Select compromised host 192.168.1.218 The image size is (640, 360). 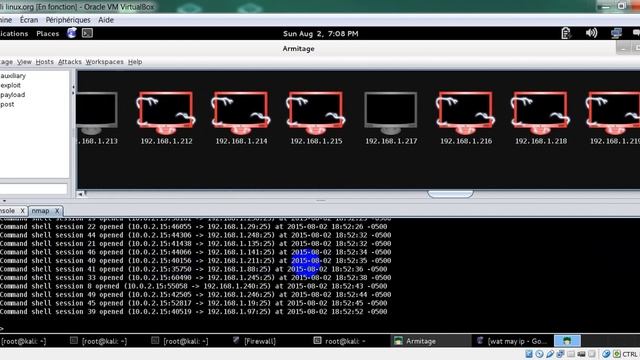point(540,113)
